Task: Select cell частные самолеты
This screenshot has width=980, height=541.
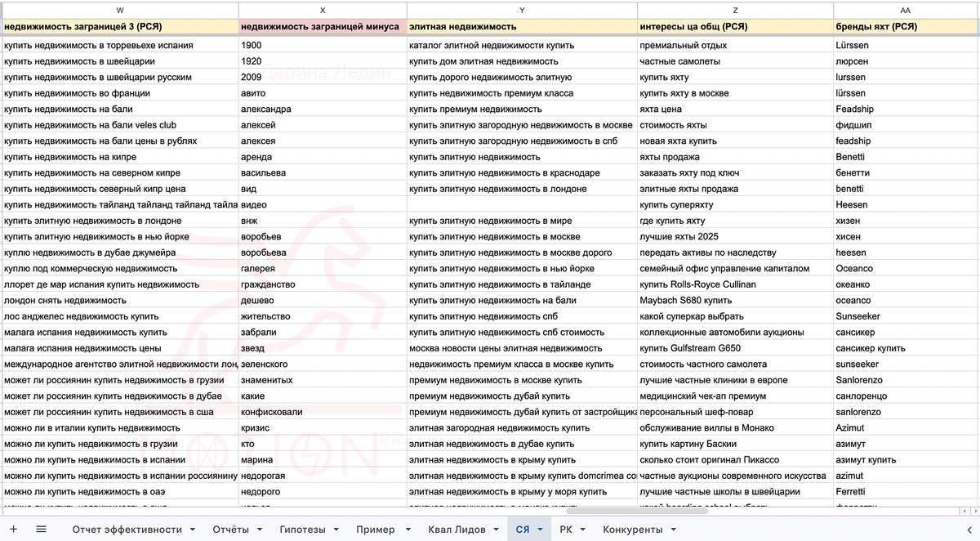Action: 735,61
